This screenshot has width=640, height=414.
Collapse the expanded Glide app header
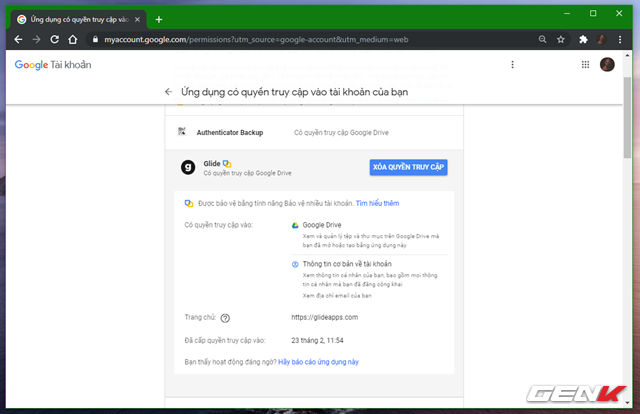pos(314,167)
